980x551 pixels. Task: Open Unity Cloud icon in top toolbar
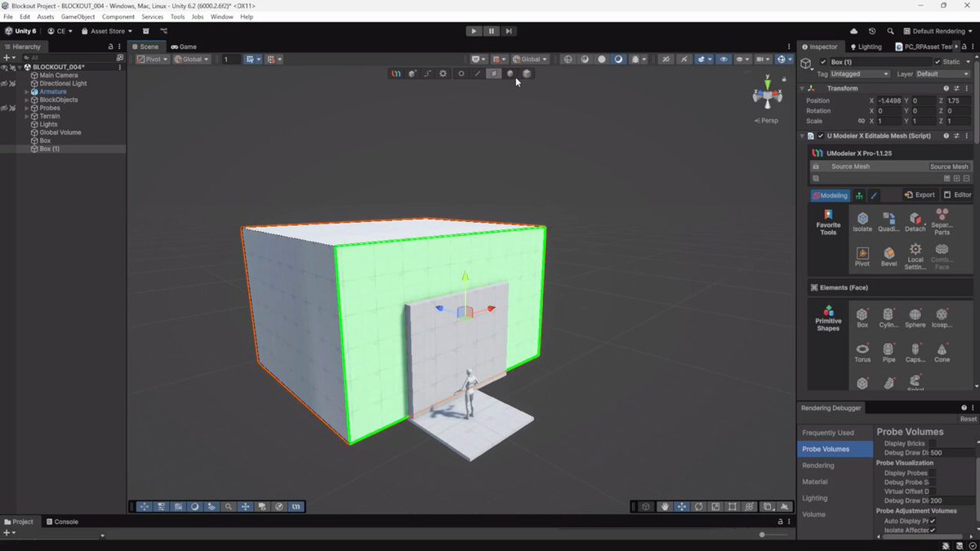854,31
